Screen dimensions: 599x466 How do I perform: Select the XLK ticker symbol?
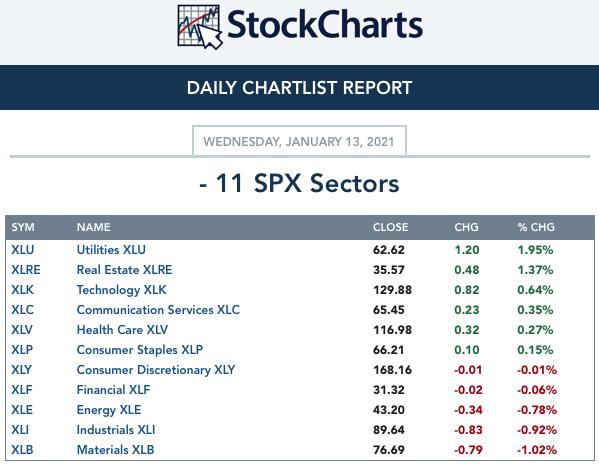tap(22, 290)
